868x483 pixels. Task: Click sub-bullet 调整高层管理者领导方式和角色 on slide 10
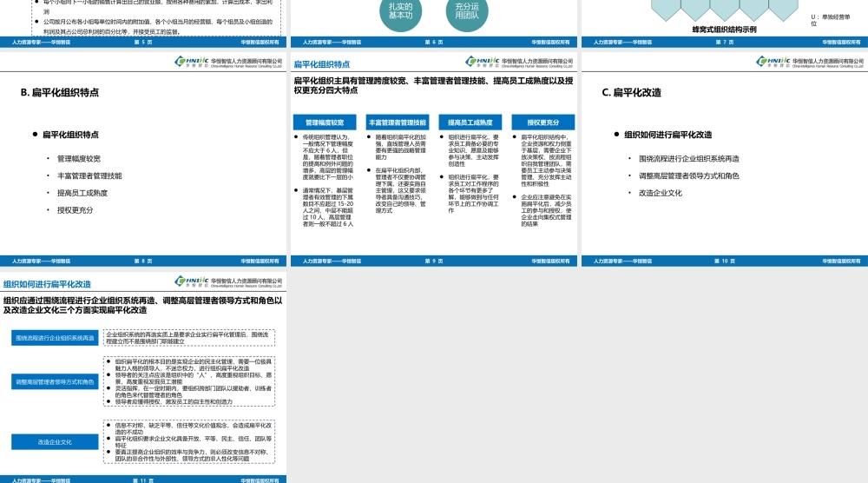(x=688, y=175)
